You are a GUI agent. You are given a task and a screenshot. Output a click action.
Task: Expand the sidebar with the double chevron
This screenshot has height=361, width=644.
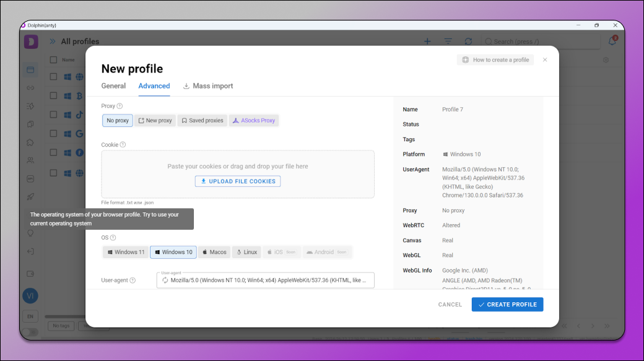[53, 41]
